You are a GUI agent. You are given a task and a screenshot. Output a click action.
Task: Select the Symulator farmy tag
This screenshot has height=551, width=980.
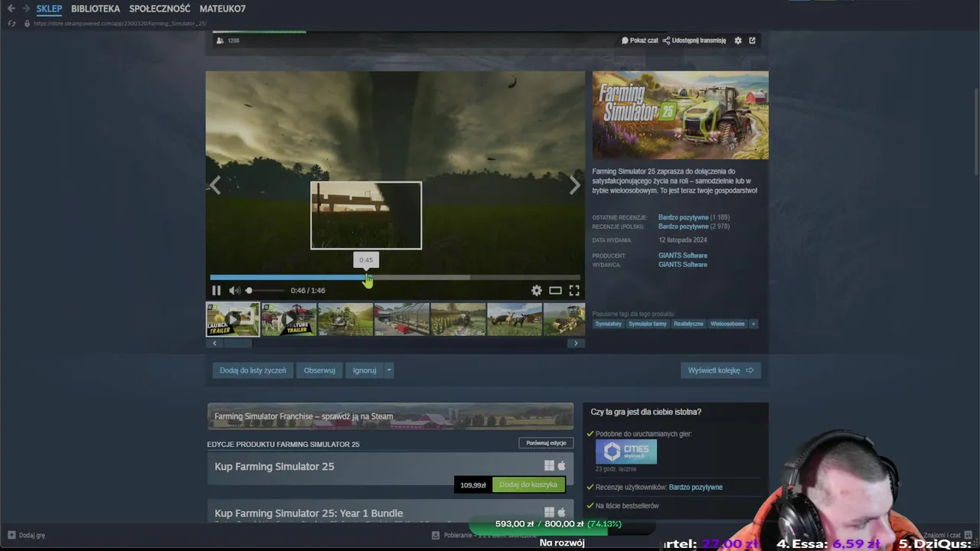[648, 324]
